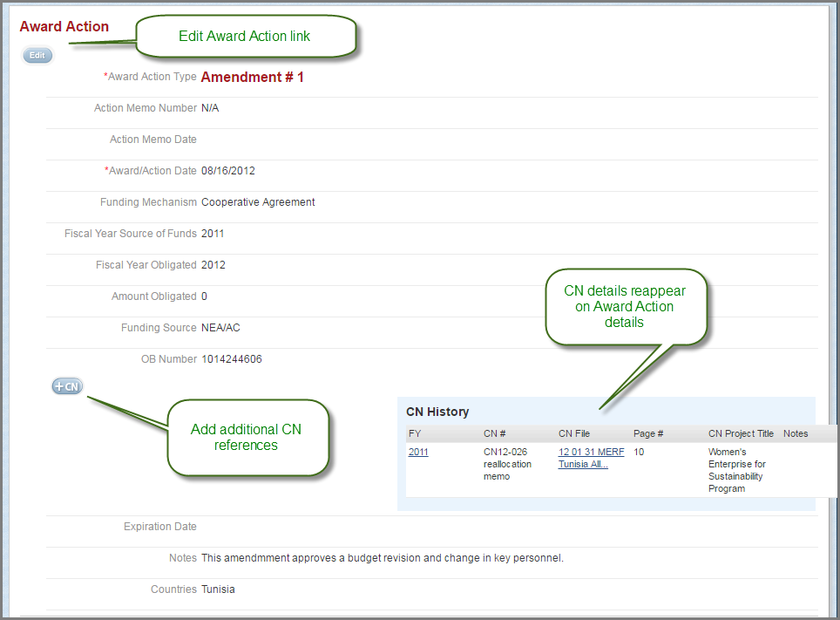
Task: Click the 'CN #' column header
Action: 494,433
